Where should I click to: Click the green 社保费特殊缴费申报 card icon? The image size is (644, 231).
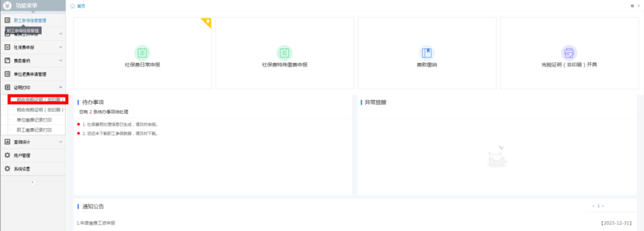[284, 53]
